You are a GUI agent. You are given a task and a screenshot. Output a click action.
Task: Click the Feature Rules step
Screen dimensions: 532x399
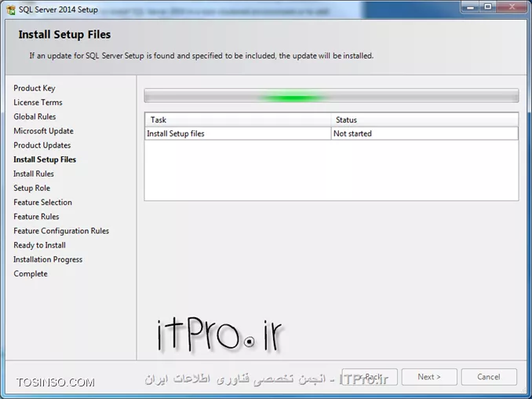[36, 216]
